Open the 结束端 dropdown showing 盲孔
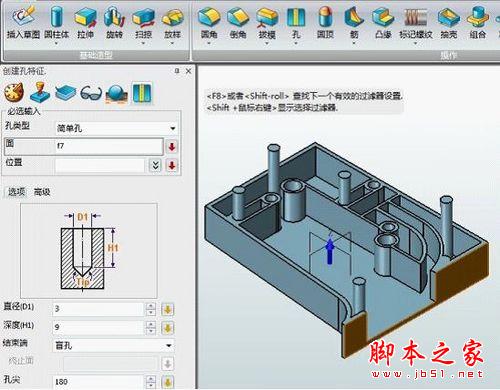 113,346
